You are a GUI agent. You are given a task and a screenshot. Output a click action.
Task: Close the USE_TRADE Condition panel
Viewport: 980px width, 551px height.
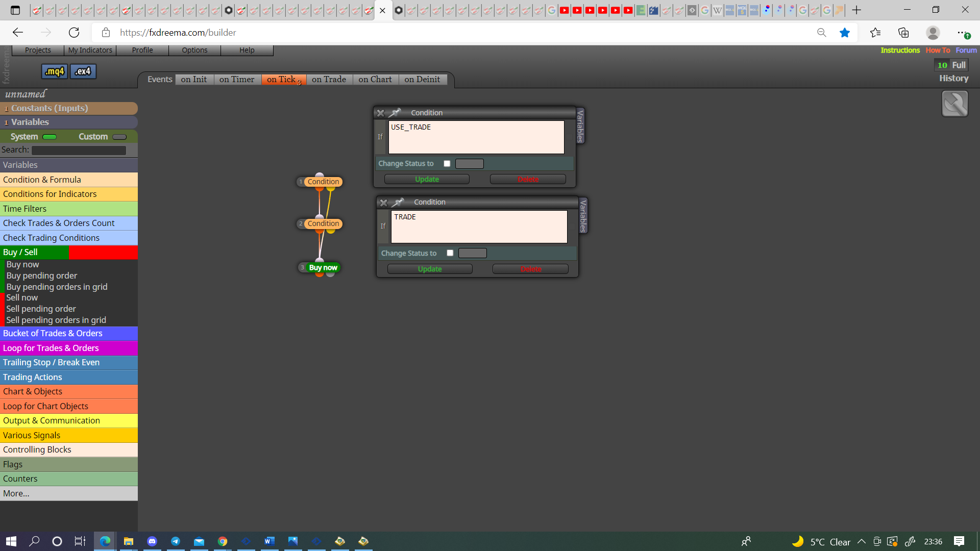(x=380, y=113)
